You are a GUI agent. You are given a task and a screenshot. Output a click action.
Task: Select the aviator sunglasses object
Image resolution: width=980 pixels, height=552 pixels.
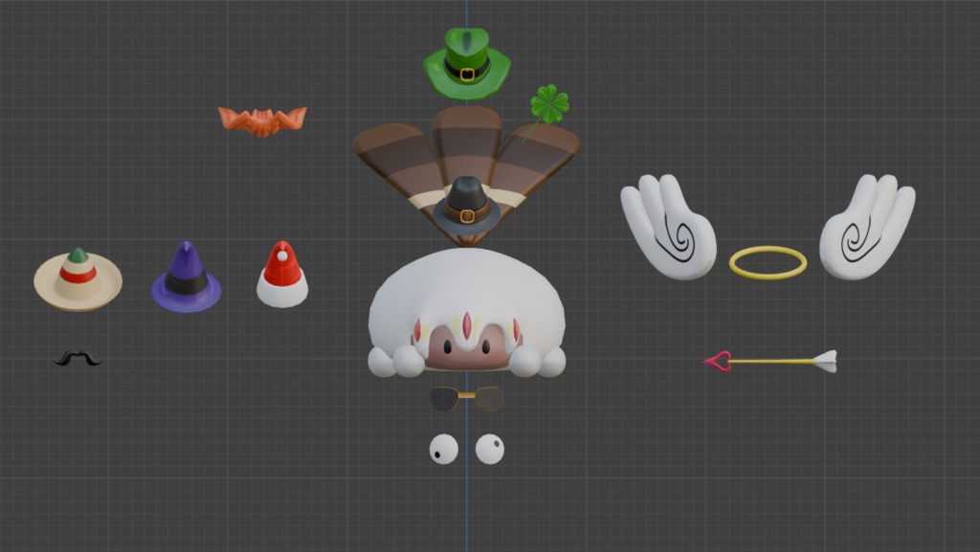click(467, 399)
